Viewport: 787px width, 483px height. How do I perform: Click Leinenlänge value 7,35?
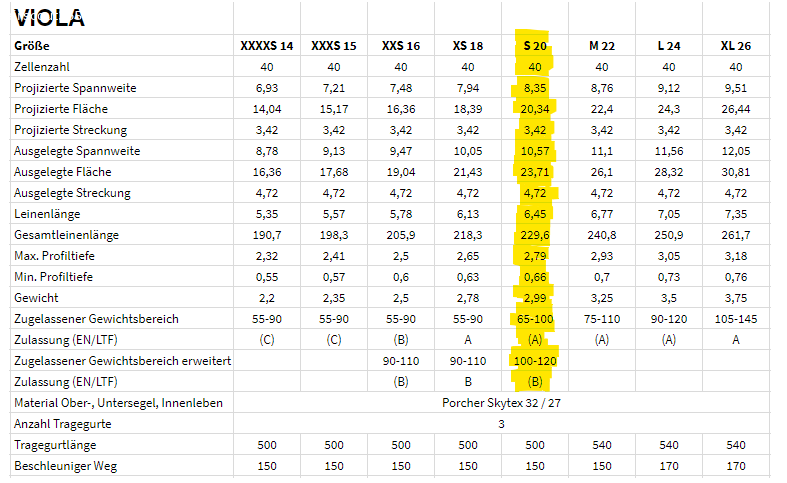(736, 214)
